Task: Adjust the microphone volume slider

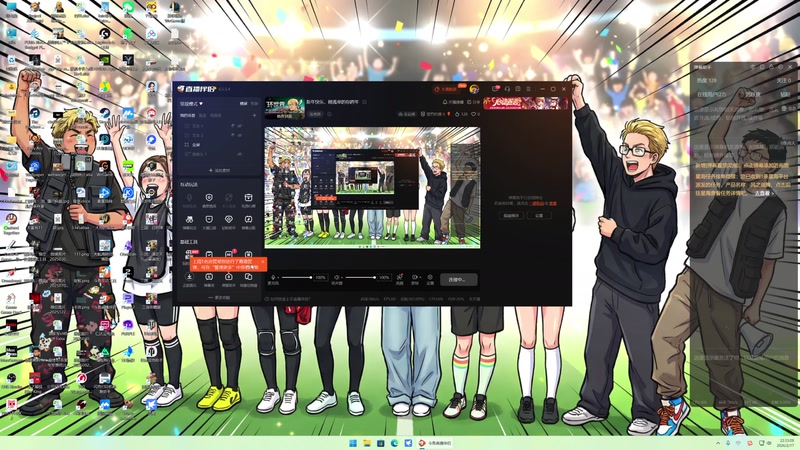Action: click(x=296, y=278)
